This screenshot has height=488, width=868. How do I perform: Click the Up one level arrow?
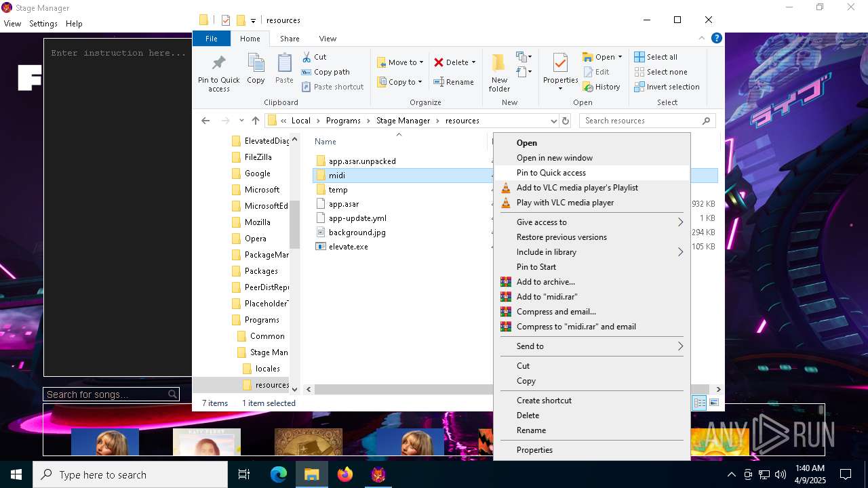[256, 121]
